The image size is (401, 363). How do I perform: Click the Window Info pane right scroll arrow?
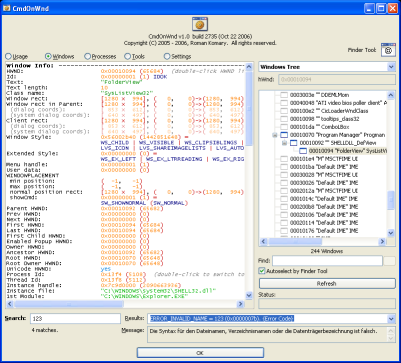click(x=241, y=304)
